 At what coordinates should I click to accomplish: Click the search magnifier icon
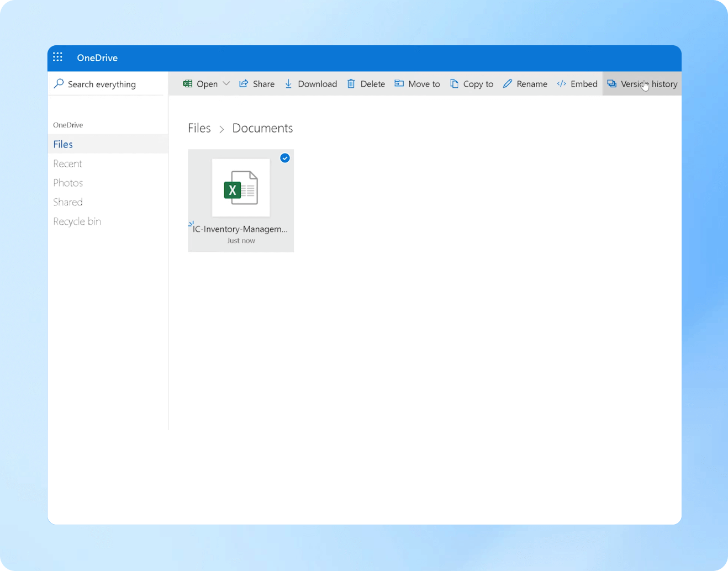59,83
